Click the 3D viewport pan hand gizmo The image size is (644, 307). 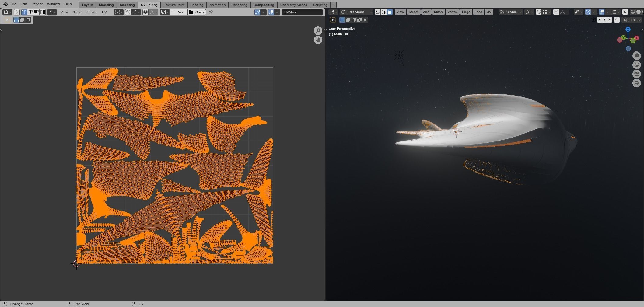[x=637, y=65]
